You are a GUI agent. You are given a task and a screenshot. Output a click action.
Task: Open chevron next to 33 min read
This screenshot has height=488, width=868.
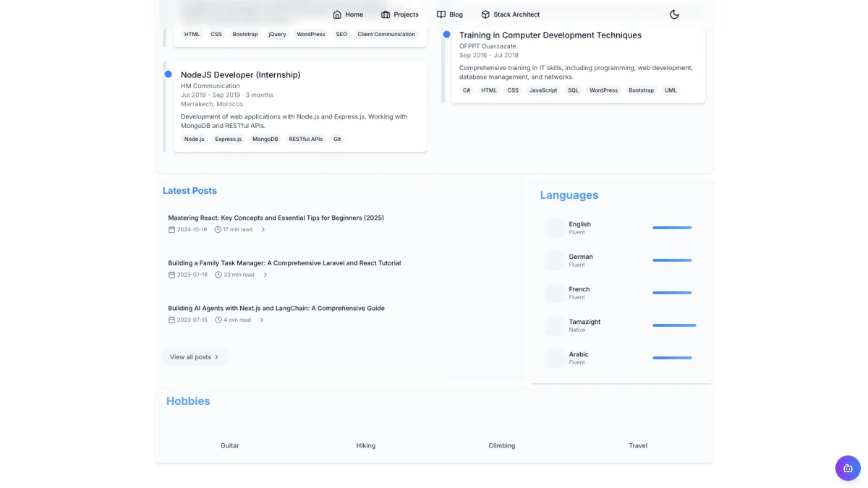[x=265, y=275]
